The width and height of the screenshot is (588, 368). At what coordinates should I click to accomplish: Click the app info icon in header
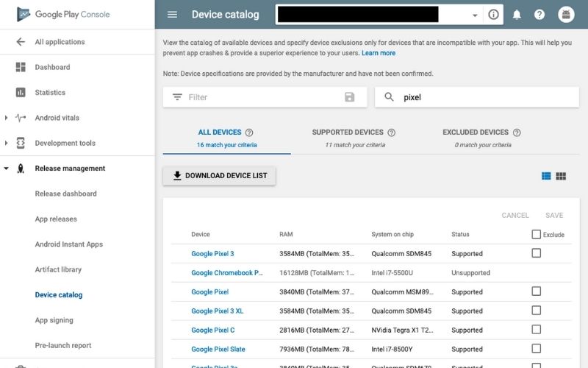pos(493,15)
